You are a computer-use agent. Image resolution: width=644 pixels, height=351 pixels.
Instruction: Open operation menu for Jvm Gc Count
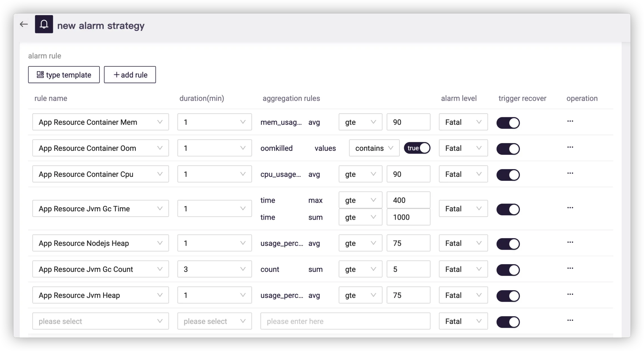tap(570, 268)
